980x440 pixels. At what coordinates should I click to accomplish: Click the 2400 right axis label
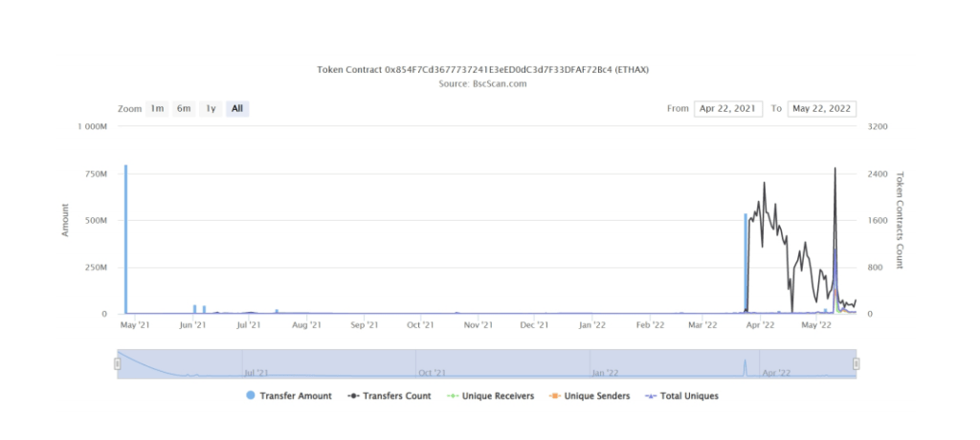coord(879,173)
